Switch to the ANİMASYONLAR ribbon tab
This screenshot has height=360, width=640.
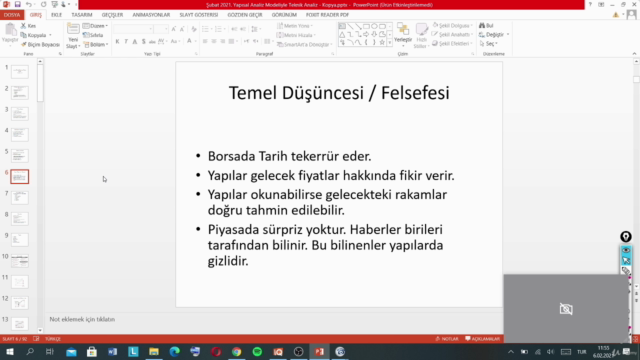[151, 15]
